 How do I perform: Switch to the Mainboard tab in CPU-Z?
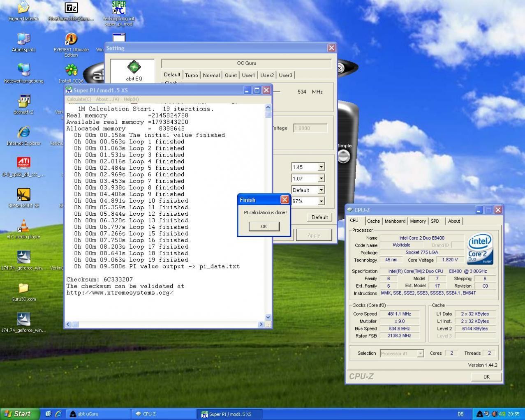point(395,221)
